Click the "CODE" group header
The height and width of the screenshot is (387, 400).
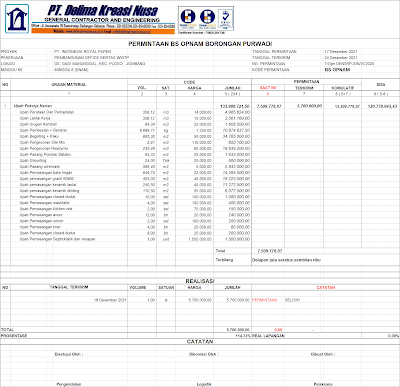[x=189, y=82]
